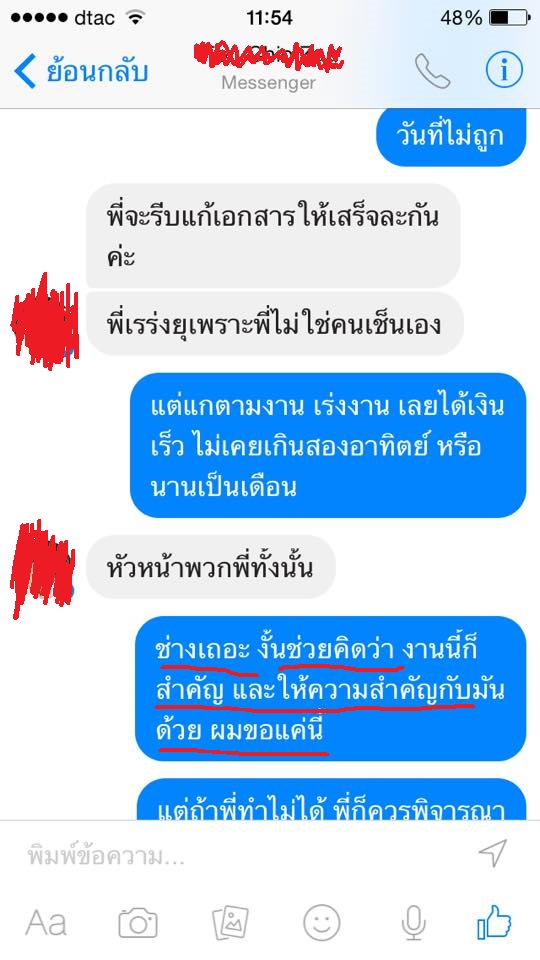Image resolution: width=540 pixels, height=960 pixels.
Task: Tap the วันที่ไม่ถูก message bubble
Action: coord(451,135)
